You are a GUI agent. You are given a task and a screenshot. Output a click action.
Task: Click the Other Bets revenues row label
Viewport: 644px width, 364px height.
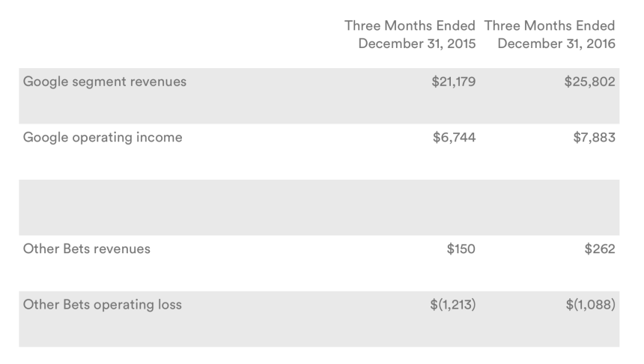[87, 249]
